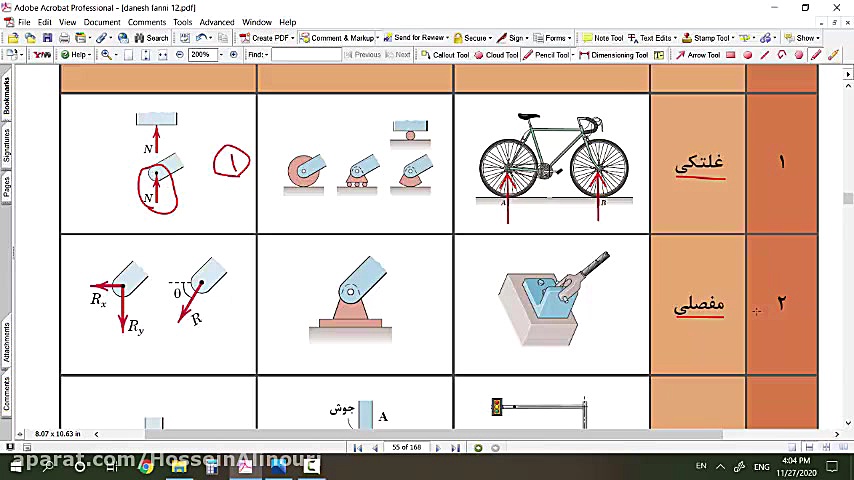Screen dimensions: 854x480
Task: Click the Open file folder icon
Action: coord(13,38)
